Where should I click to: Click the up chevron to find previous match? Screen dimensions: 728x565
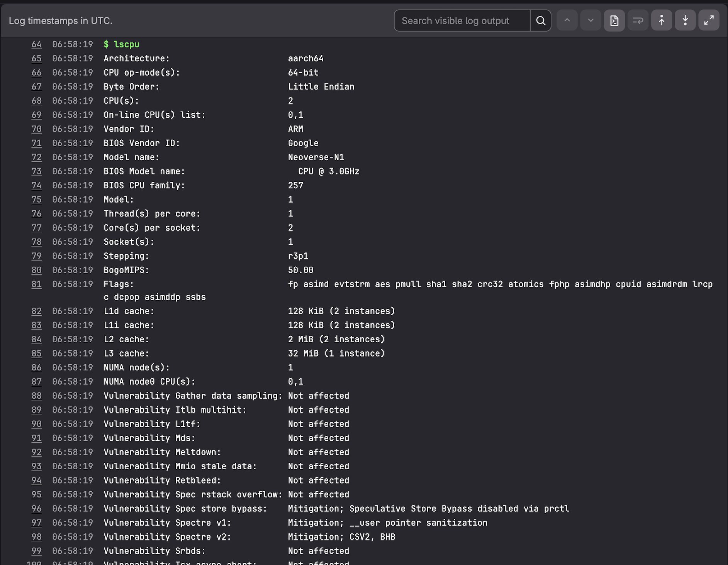click(x=567, y=20)
